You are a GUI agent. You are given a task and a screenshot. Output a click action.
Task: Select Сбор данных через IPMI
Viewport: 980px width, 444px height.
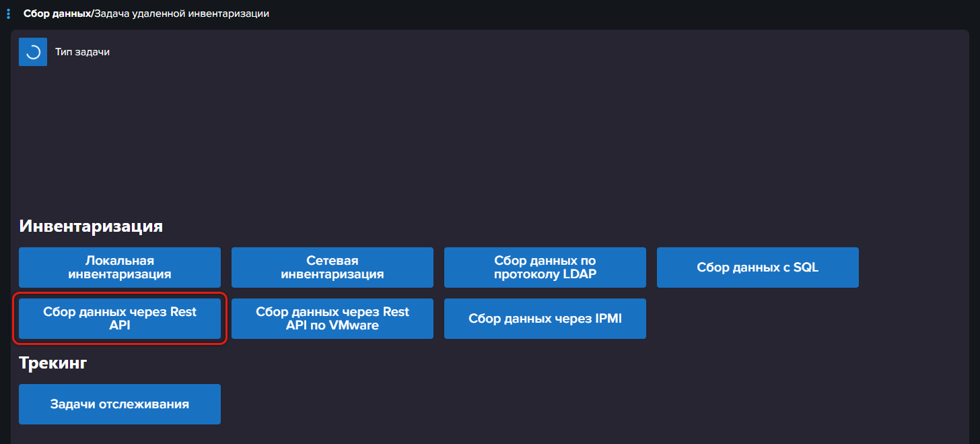tap(545, 319)
